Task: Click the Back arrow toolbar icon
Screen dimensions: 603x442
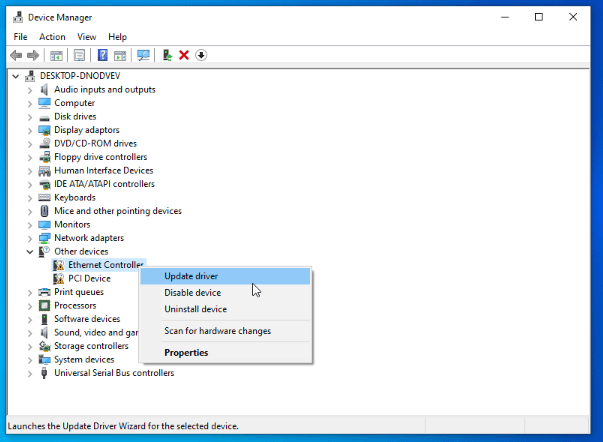Action: 16,55
